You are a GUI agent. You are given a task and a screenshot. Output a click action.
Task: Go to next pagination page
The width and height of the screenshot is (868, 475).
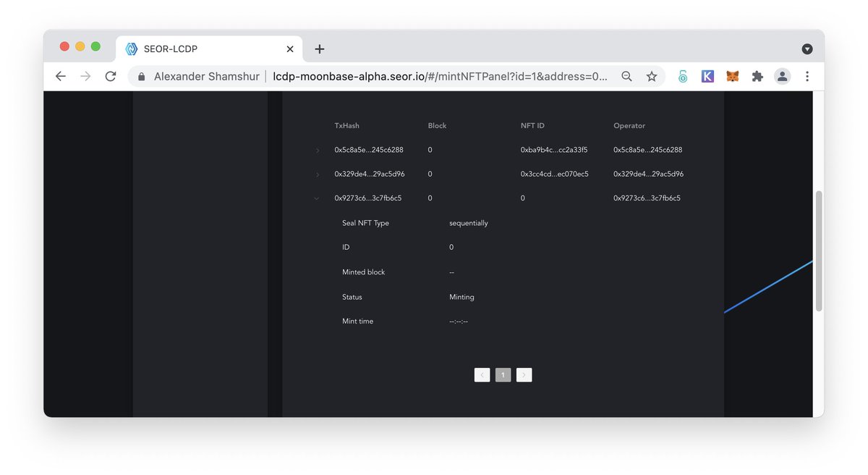point(524,375)
